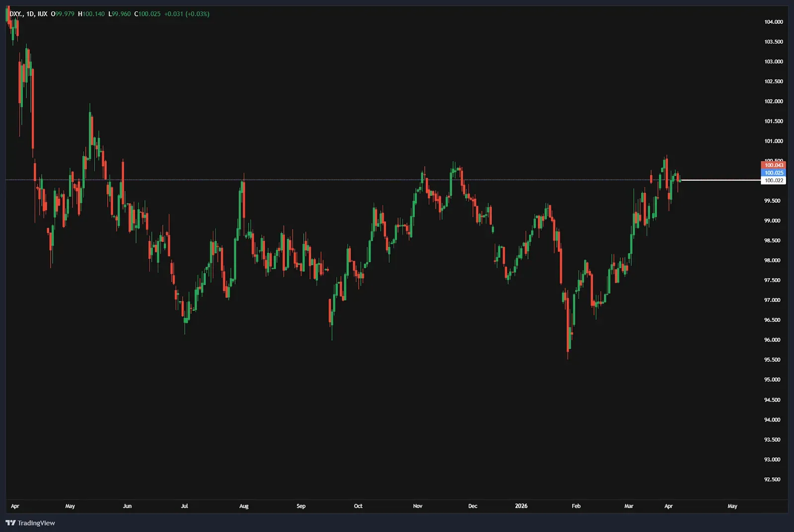Image resolution: width=794 pixels, height=532 pixels.
Task: Click the 2026 year label on time axis
Action: (x=521, y=506)
